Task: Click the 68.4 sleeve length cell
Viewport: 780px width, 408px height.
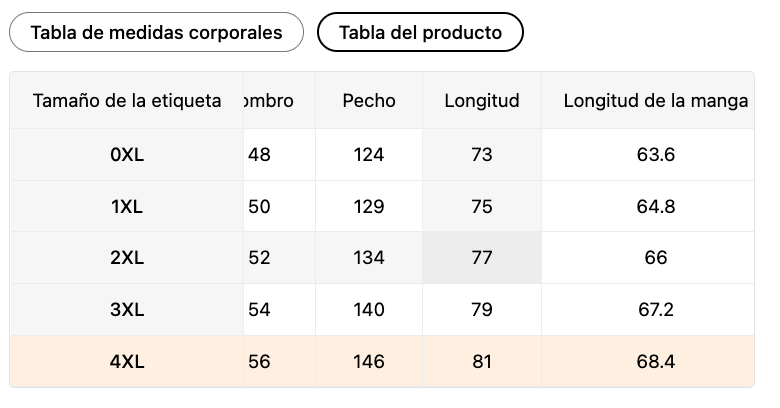Action: (655, 362)
